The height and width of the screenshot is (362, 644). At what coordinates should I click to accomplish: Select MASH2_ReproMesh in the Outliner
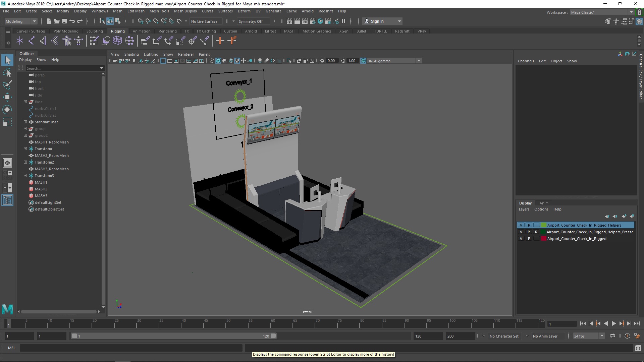click(52, 156)
